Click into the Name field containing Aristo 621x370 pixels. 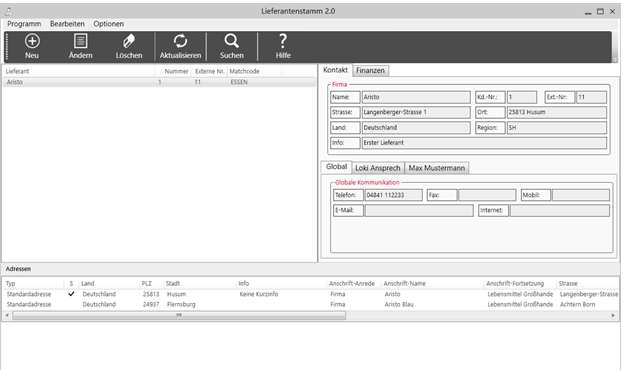416,97
